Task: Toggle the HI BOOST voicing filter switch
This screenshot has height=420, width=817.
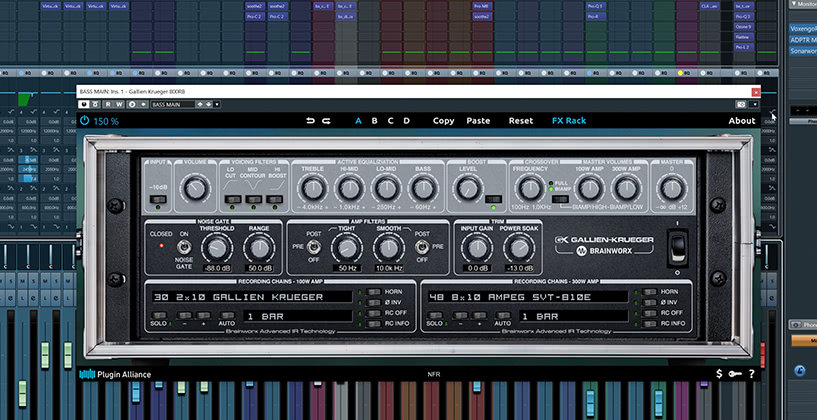Action: 274,199
